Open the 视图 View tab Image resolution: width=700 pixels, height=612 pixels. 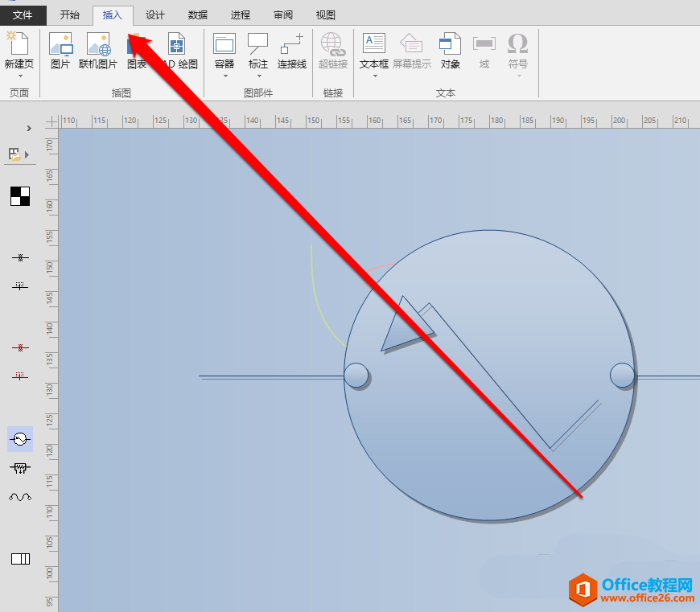click(326, 14)
